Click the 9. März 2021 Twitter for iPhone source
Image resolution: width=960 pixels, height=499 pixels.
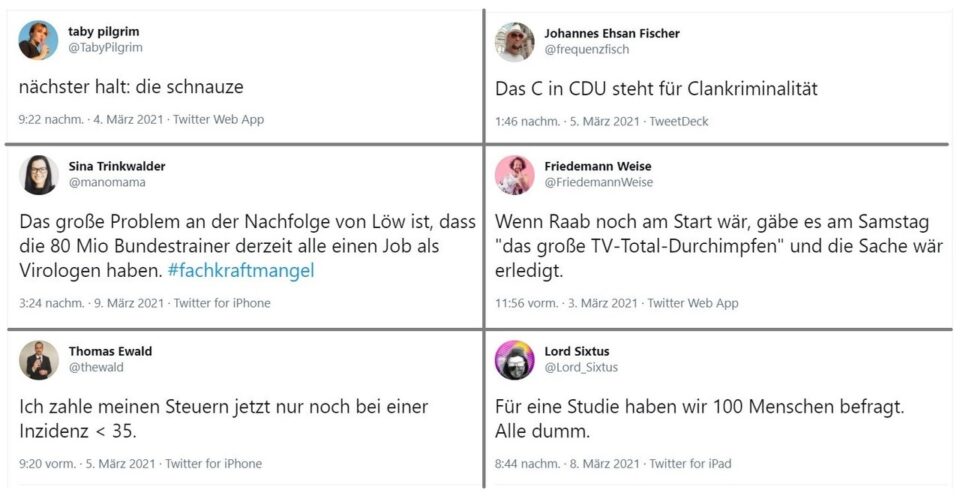222,303
